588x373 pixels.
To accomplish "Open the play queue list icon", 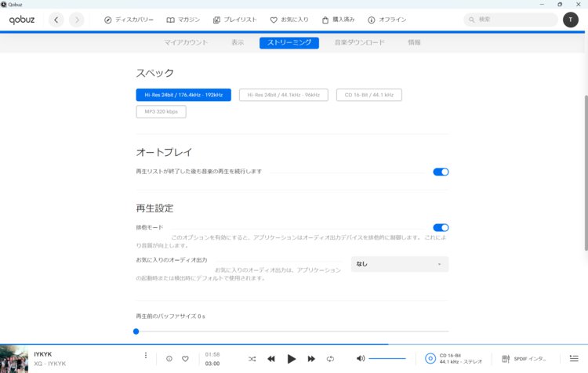I will pos(573,359).
